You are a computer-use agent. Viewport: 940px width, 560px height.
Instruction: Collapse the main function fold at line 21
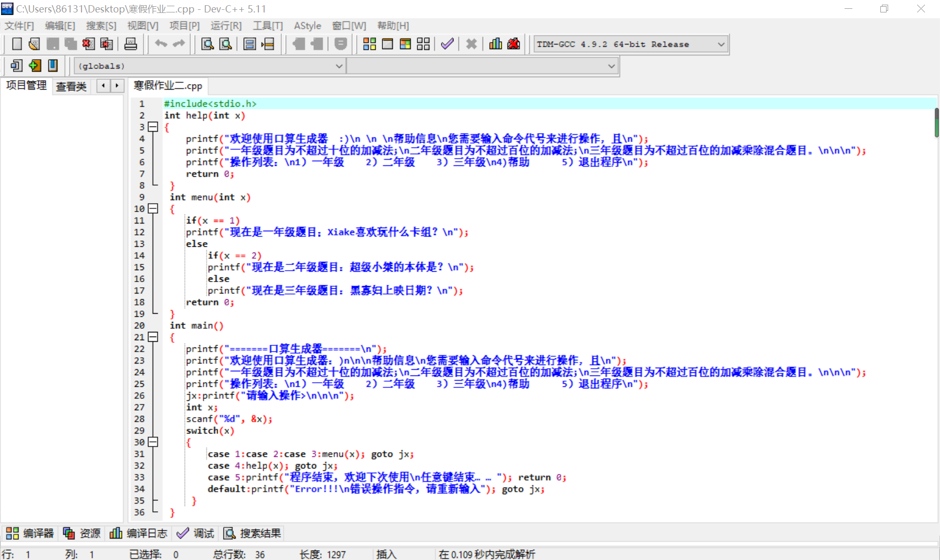(153, 337)
